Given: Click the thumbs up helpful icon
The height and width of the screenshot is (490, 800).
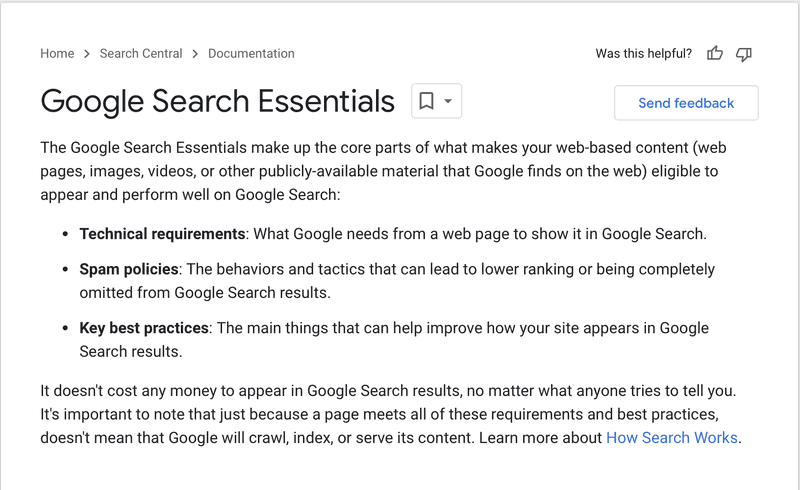Looking at the screenshot, I should point(714,54).
